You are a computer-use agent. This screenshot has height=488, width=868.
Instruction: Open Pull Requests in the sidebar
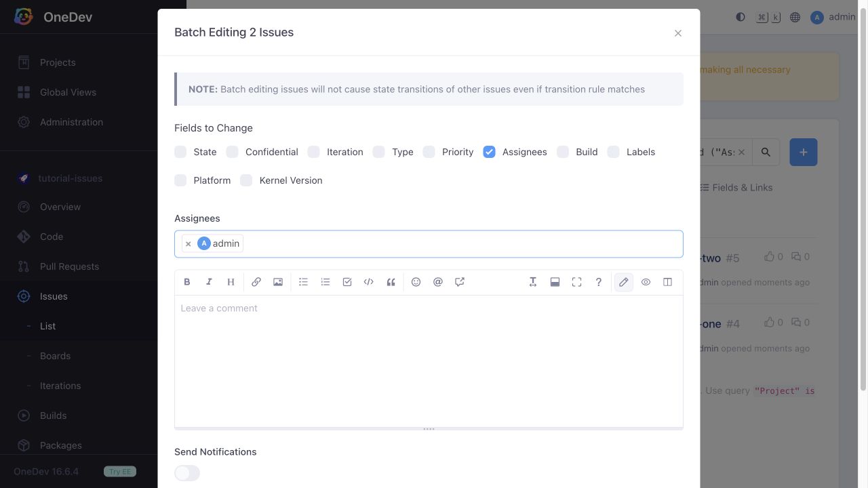click(69, 266)
